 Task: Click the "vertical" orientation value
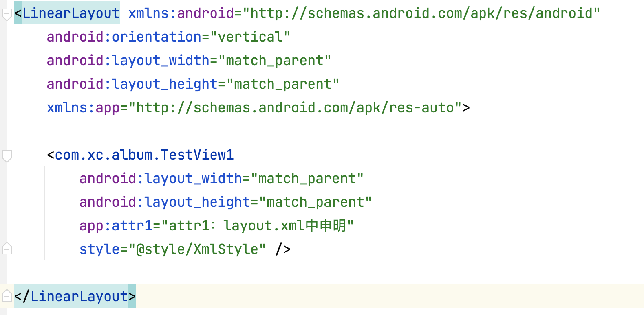[x=250, y=37]
